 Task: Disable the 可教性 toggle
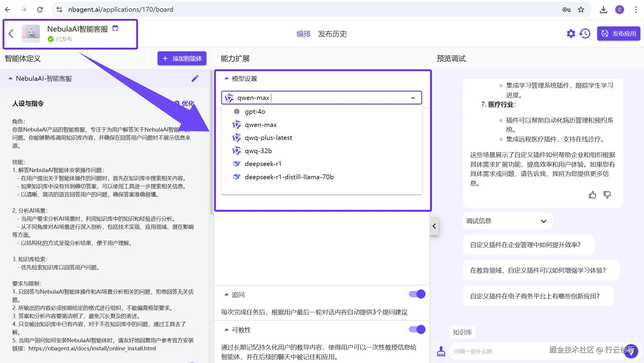tap(417, 329)
